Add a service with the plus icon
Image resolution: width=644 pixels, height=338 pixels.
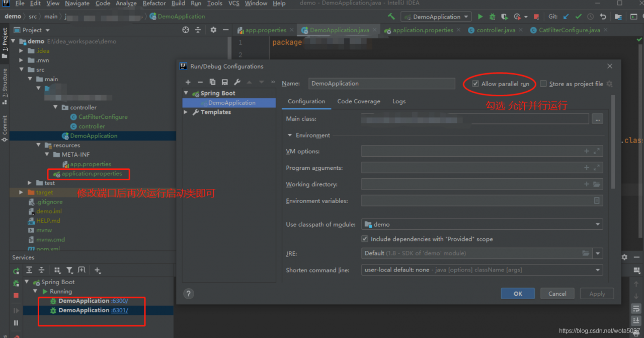(x=97, y=271)
